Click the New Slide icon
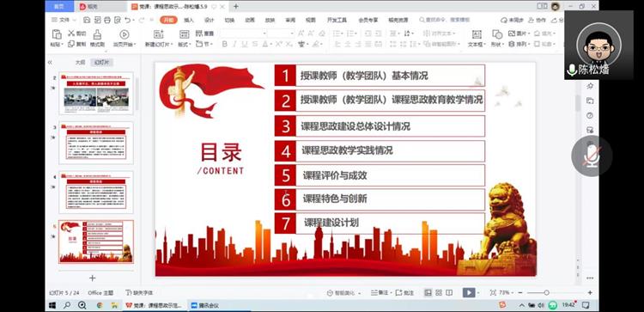 click(158, 34)
